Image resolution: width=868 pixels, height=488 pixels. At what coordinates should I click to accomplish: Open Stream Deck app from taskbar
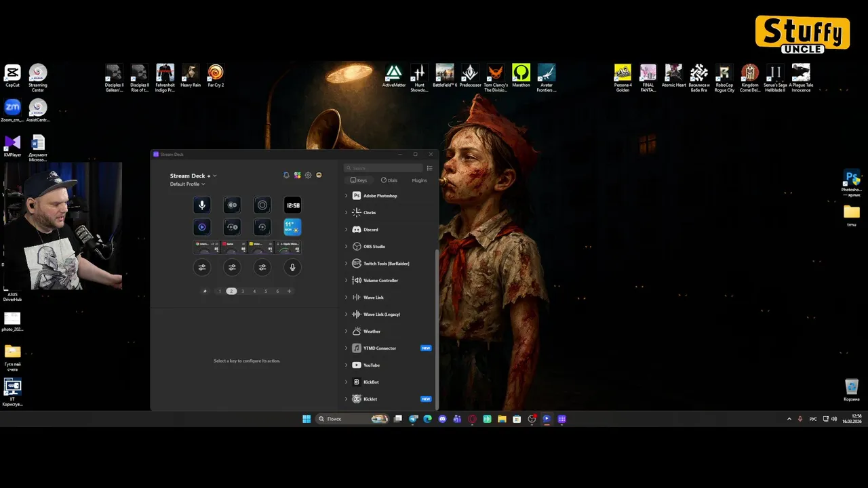point(561,419)
